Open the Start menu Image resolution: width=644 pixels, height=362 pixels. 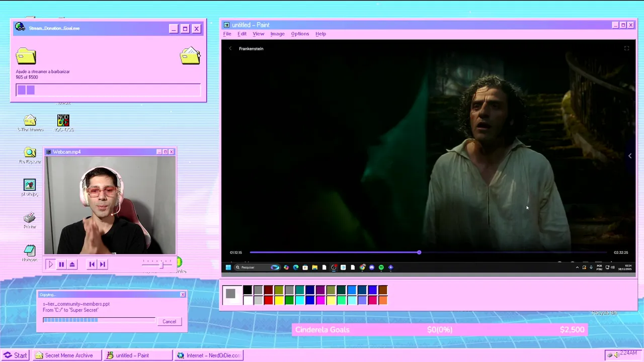15,355
